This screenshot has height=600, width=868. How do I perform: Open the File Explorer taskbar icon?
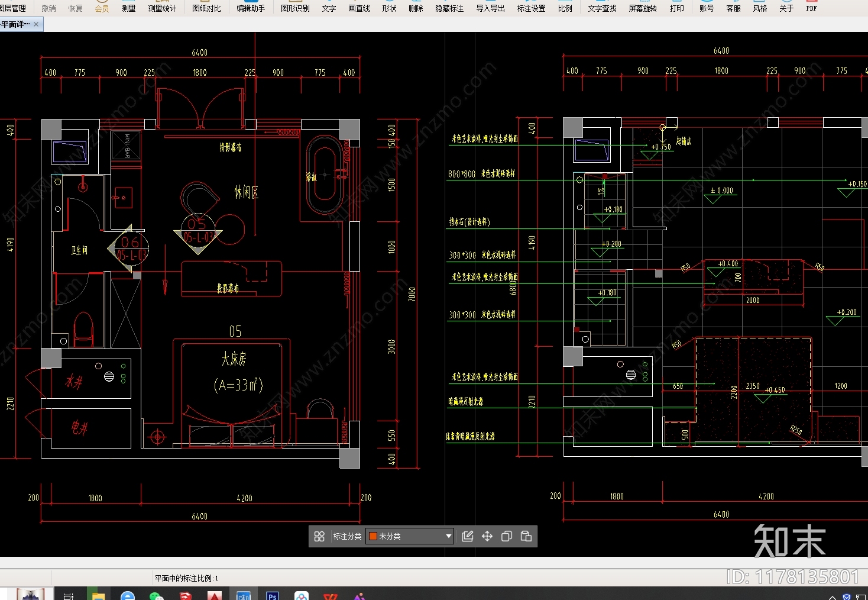[x=98, y=595]
